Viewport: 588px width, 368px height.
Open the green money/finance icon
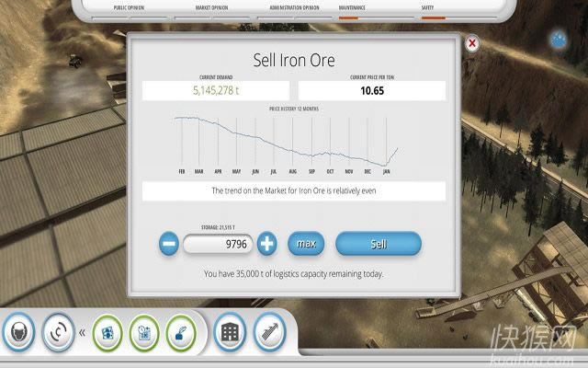click(x=107, y=331)
